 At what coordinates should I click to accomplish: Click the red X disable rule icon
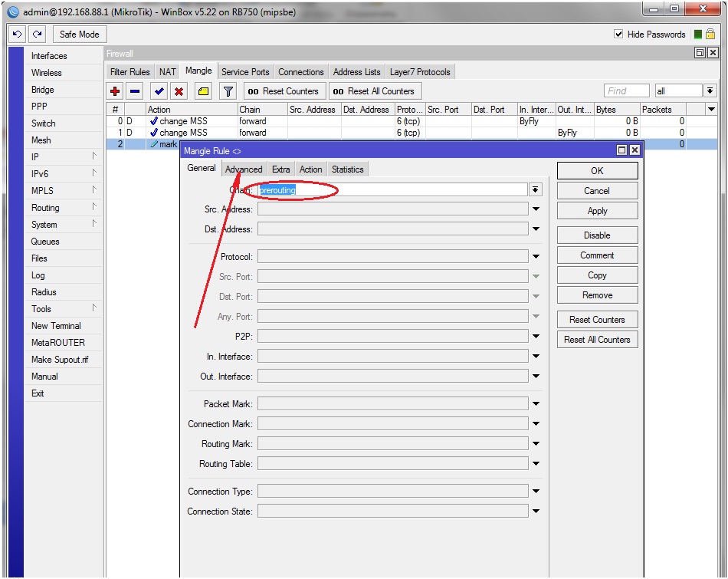click(x=179, y=91)
